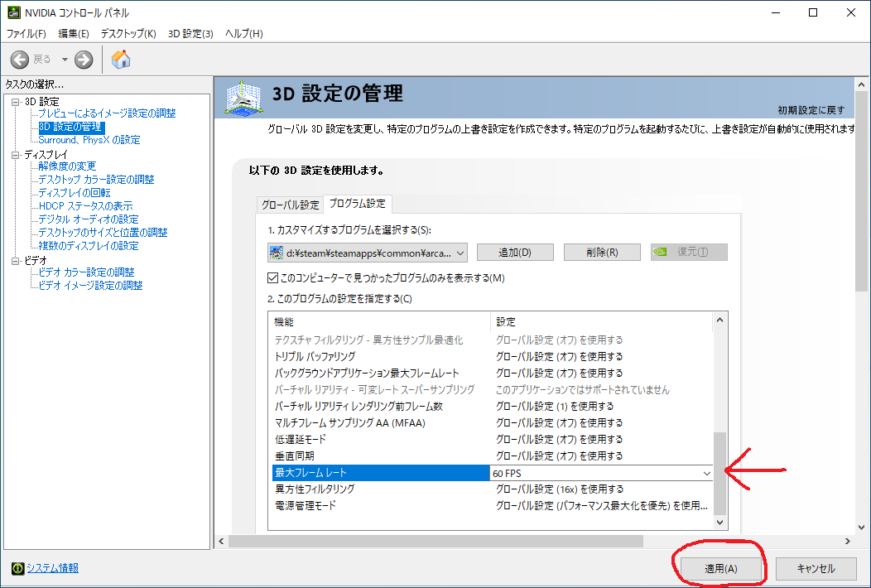Open ビデオ イメージ設定の調整

90,286
